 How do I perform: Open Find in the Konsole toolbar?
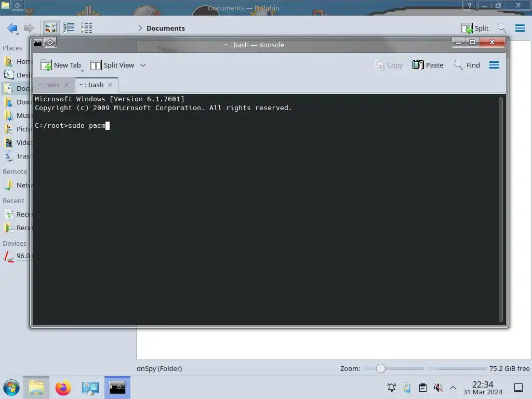[x=467, y=65]
